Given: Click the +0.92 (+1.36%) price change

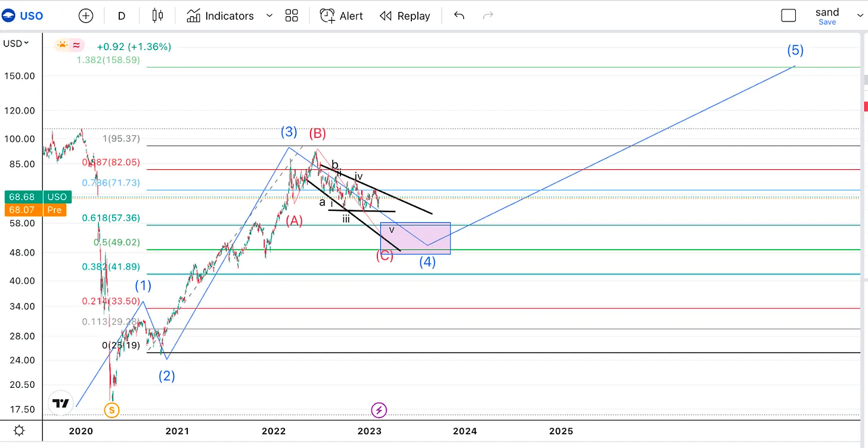Looking at the screenshot, I should click(x=134, y=46).
